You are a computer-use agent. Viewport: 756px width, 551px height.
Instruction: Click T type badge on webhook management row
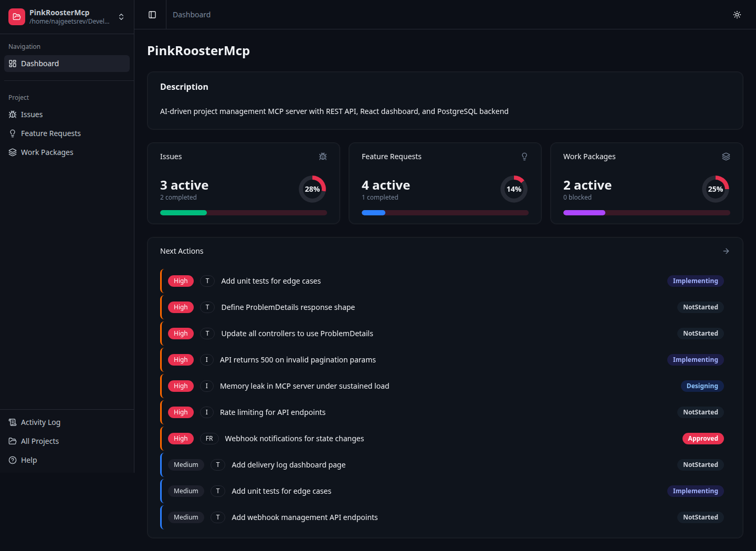coord(218,517)
